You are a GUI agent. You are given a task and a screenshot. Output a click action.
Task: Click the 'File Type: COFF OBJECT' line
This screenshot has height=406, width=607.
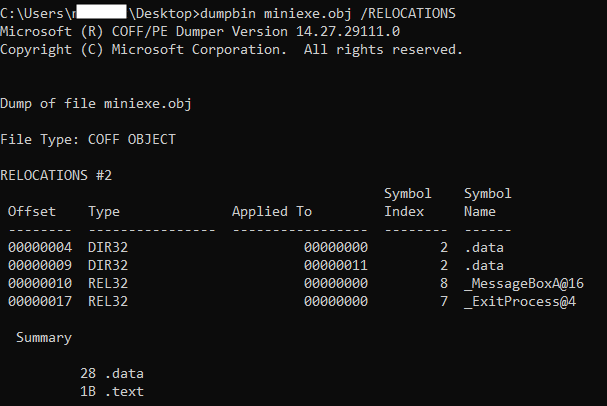pyautogui.click(x=87, y=139)
